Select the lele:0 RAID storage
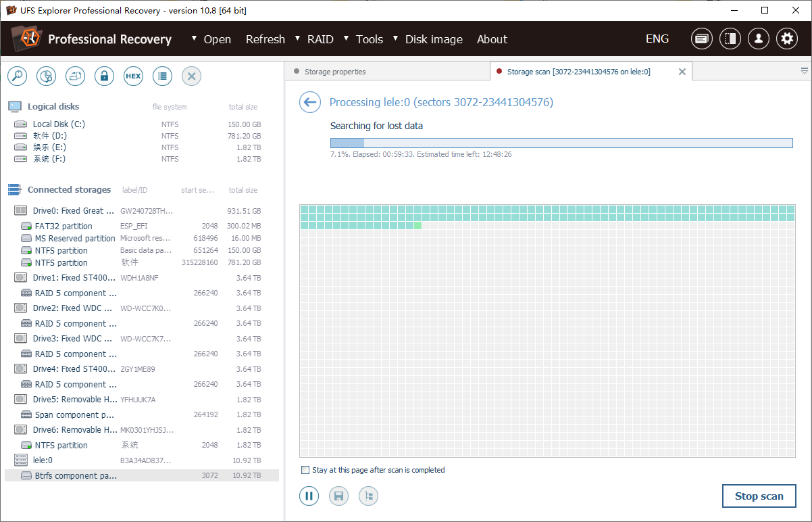 click(x=142, y=460)
